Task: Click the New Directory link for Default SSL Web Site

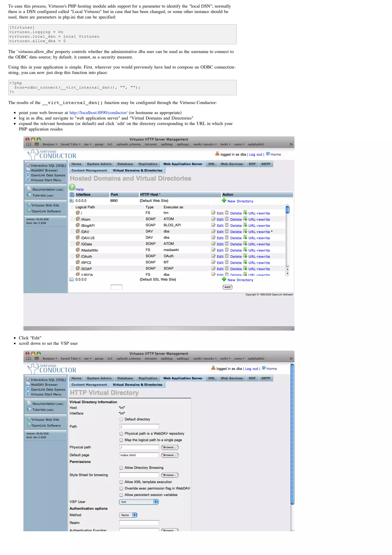Action: coord(240,280)
